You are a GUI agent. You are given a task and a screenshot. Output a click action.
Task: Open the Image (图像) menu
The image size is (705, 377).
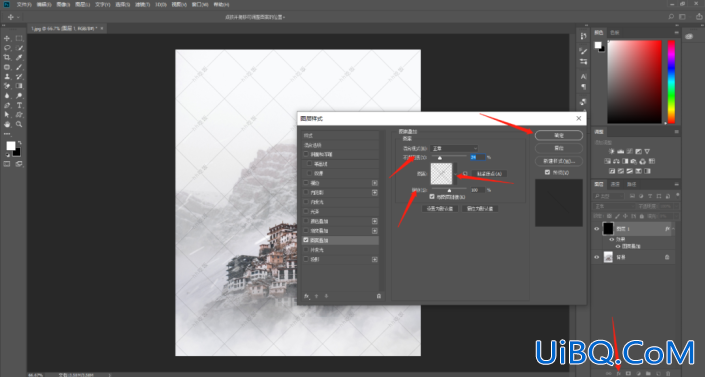click(x=63, y=4)
